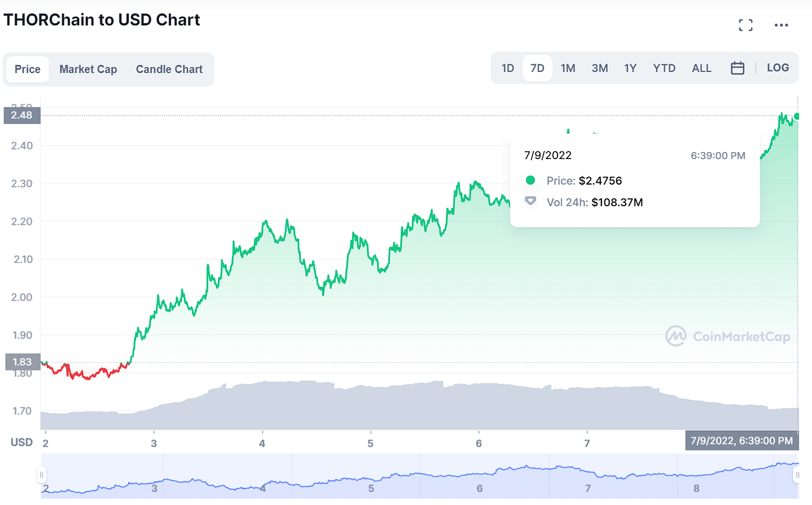Click the 2.30 y-axis label
This screenshot has height=505, width=812.
tap(22, 183)
